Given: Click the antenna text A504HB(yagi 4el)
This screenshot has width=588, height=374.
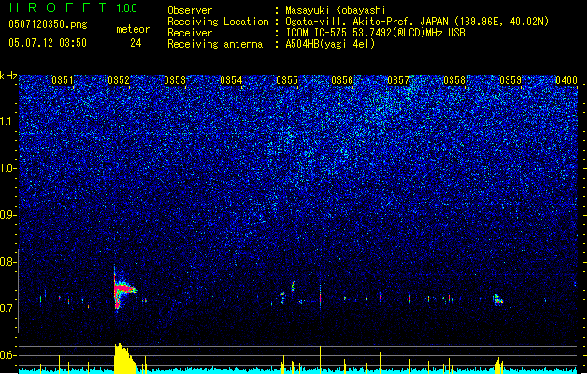Looking at the screenshot, I should click(330, 44).
